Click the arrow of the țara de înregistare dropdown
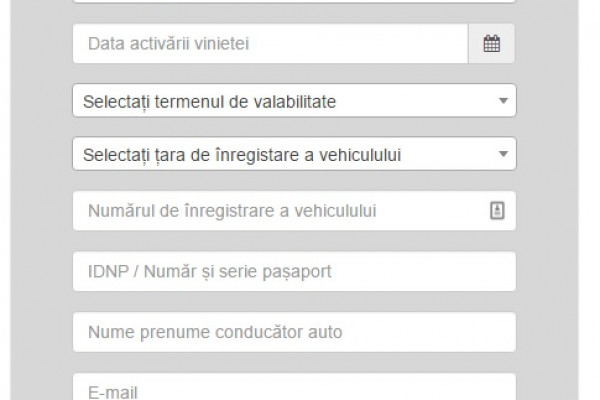 pos(503,154)
